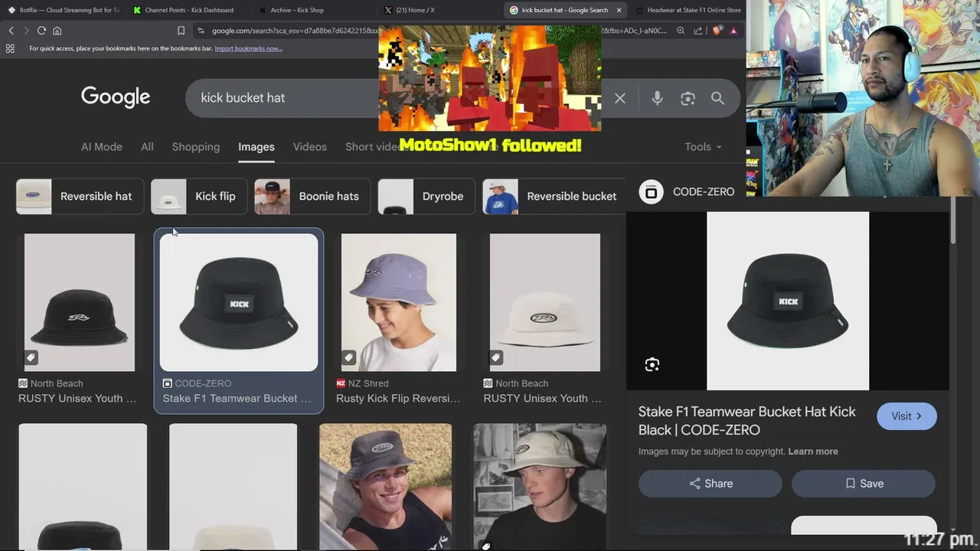
Task: Clear the search box with the X icon
Action: point(620,98)
